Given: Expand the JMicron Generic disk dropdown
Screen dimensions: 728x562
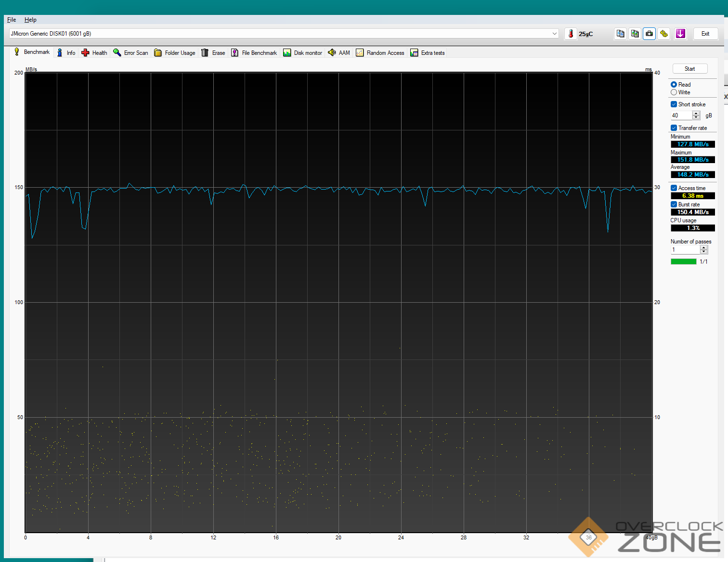Looking at the screenshot, I should [x=554, y=34].
